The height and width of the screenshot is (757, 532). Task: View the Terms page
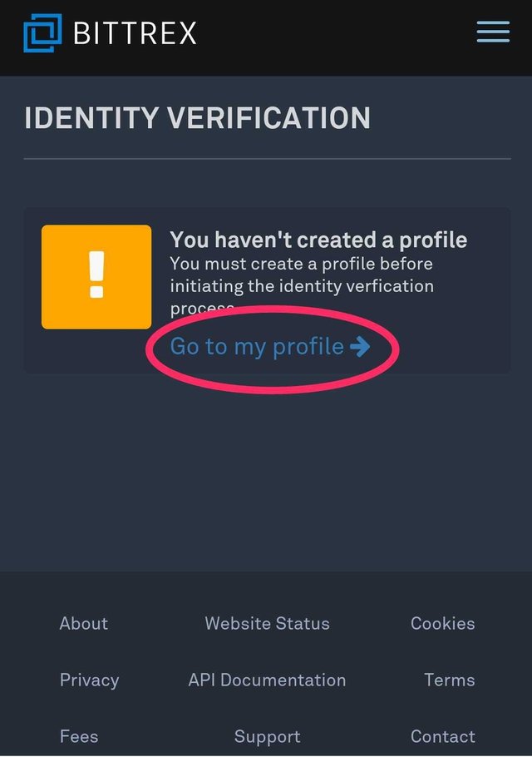449,680
